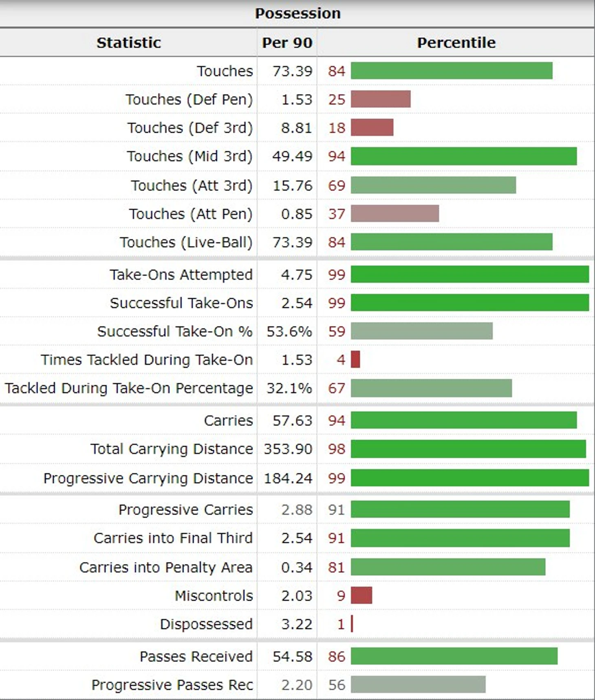595x700 pixels.
Task: Click the Statistic column header
Action: point(128,42)
